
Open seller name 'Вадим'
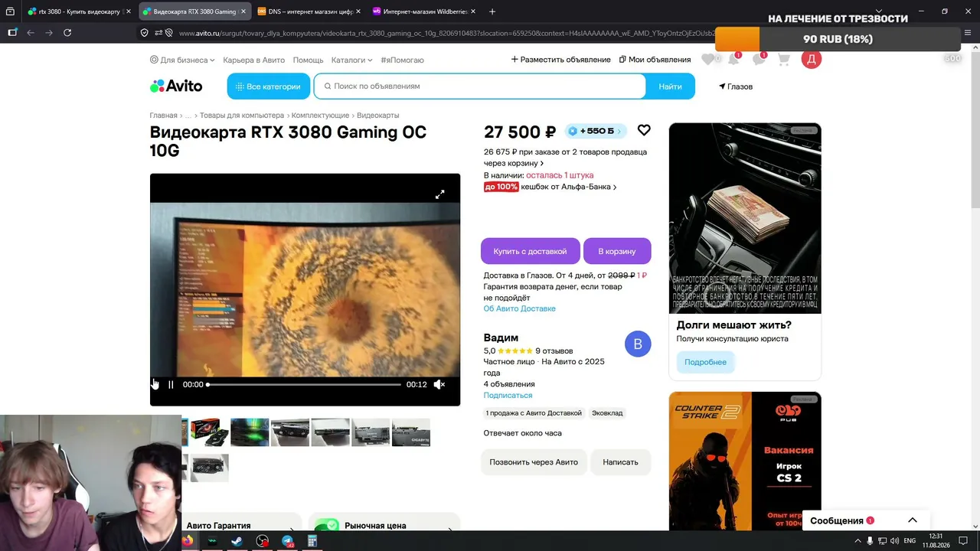[x=501, y=337]
